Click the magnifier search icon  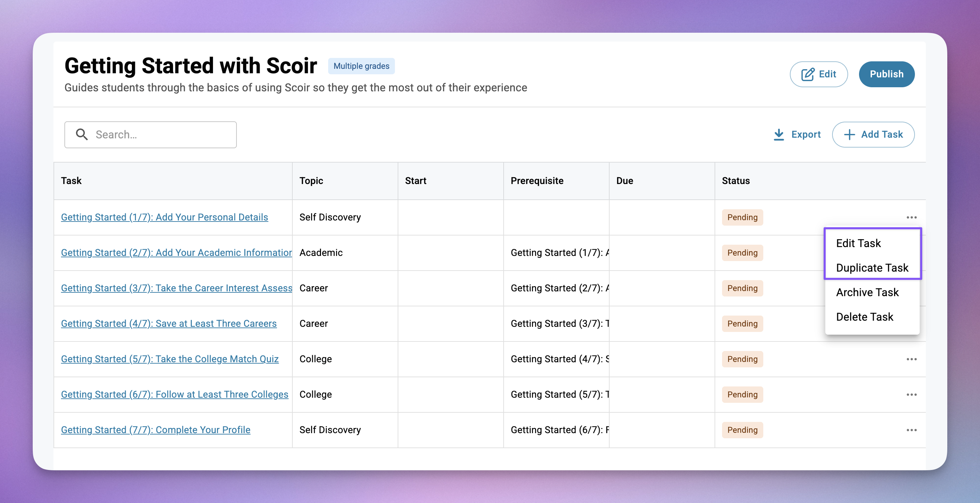coord(81,134)
